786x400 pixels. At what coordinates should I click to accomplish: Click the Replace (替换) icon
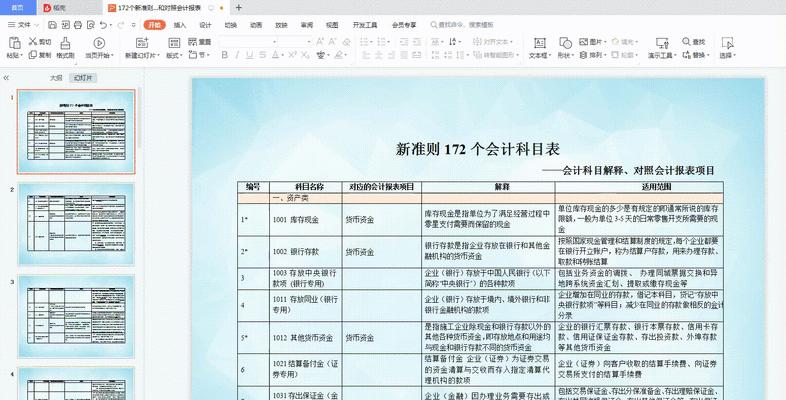686,55
